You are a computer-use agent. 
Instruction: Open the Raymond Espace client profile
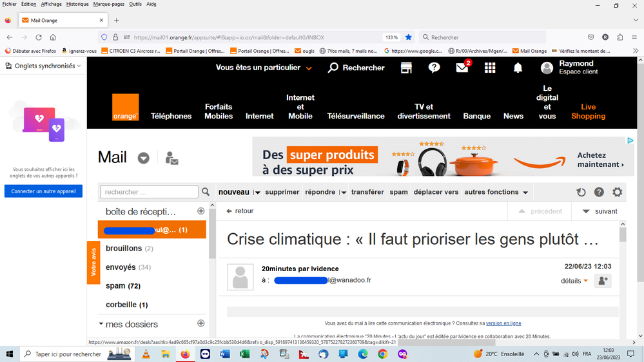[x=569, y=67]
